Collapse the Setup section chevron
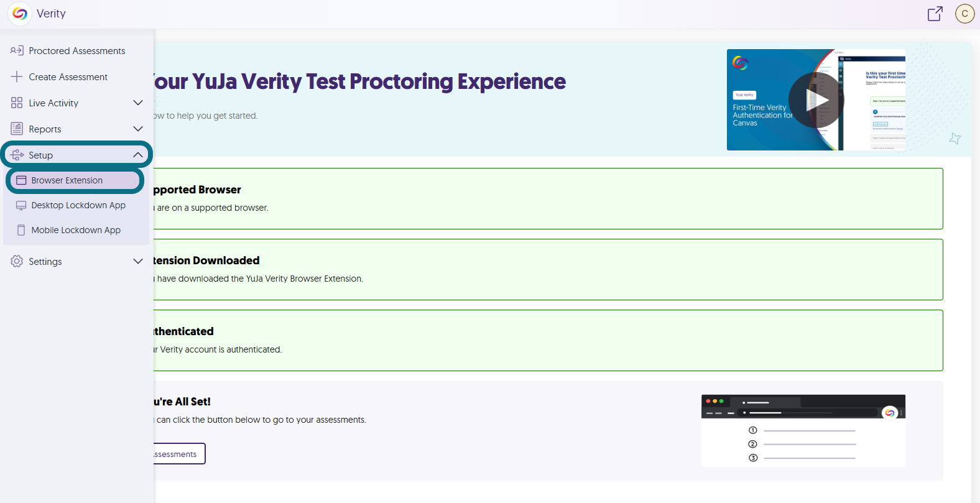 click(138, 155)
